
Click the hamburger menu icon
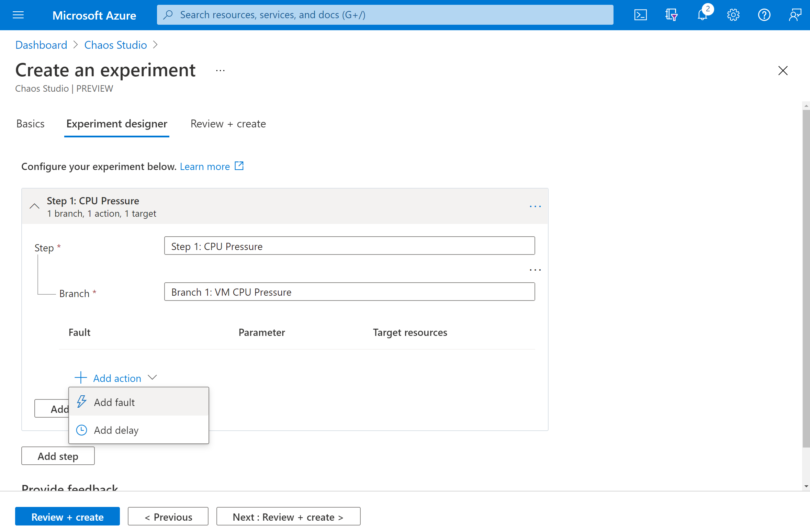(x=18, y=15)
